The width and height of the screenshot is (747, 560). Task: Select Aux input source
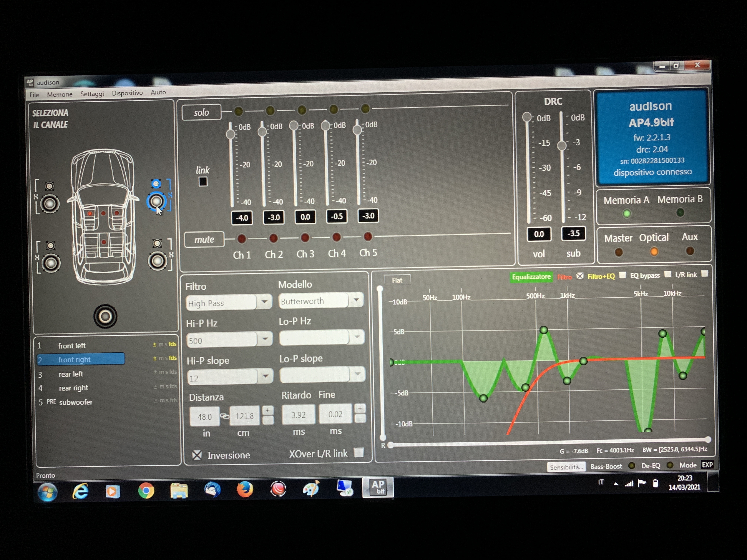(690, 251)
